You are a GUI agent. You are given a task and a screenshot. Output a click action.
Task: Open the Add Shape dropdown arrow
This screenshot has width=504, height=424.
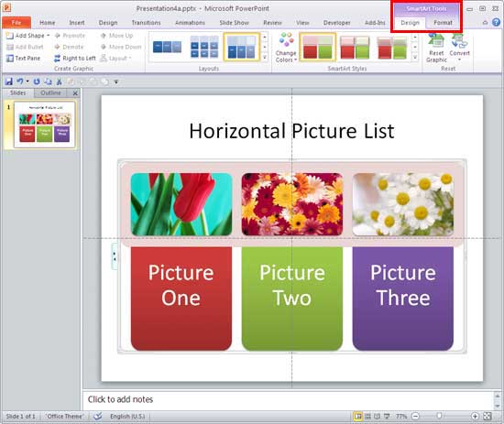pyautogui.click(x=49, y=36)
